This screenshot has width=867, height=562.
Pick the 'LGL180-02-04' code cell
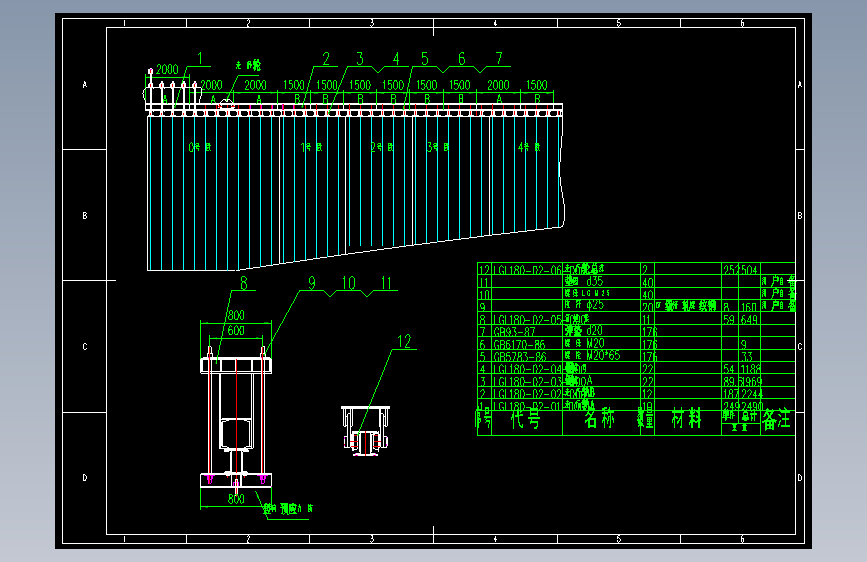[x=527, y=369]
